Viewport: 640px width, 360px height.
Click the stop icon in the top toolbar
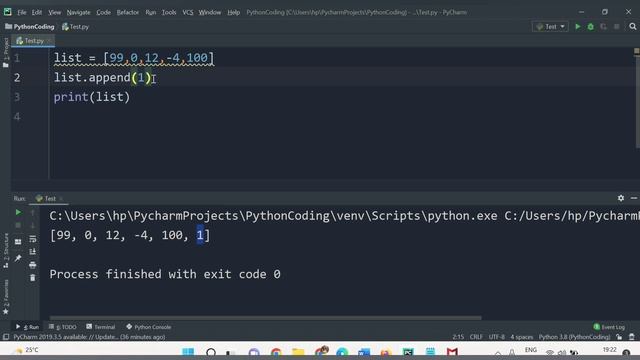[x=617, y=27]
